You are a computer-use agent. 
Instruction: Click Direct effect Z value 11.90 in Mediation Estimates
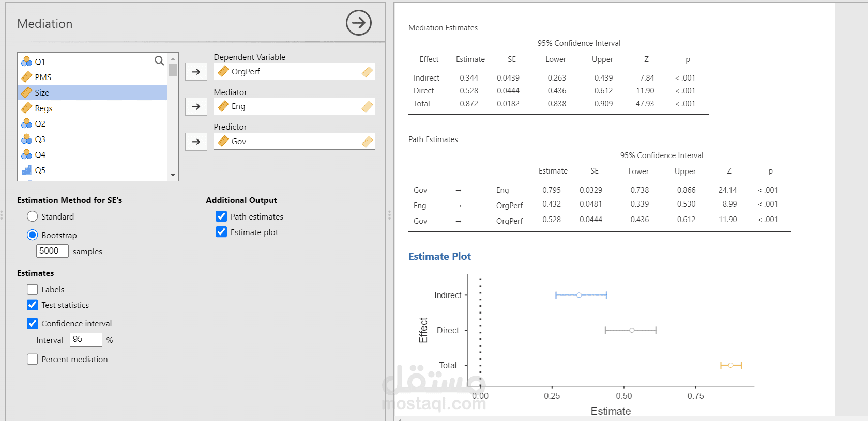[x=645, y=91]
